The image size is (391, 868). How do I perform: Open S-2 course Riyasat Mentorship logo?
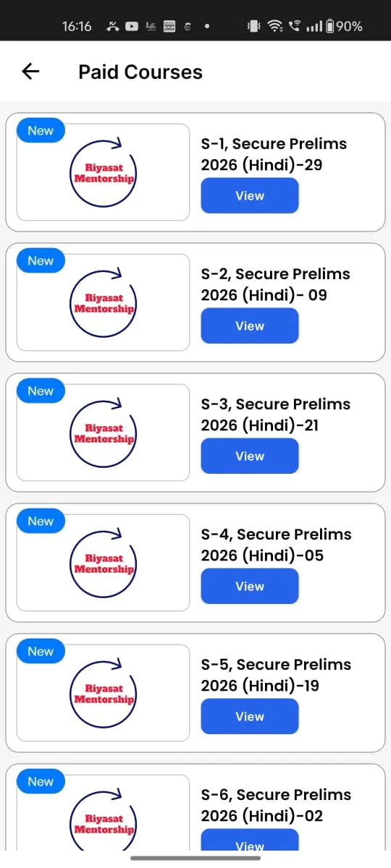point(103,303)
